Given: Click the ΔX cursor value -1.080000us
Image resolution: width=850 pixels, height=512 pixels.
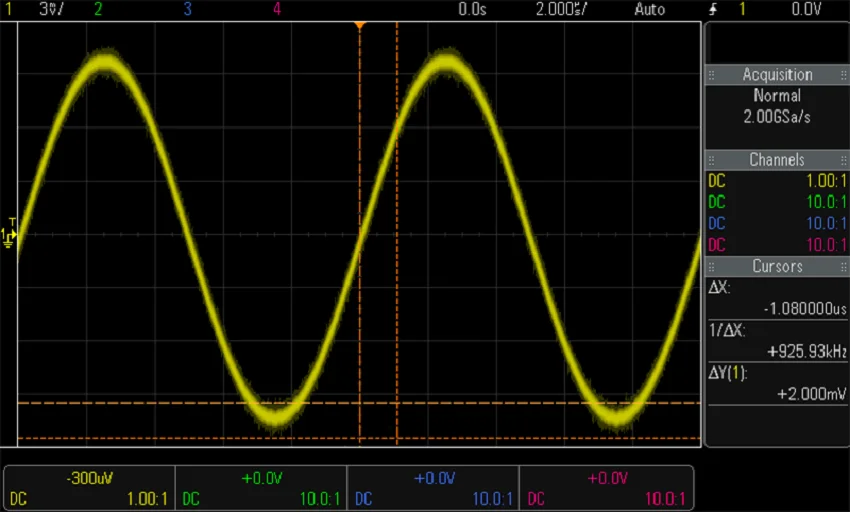Looking at the screenshot, I should (x=800, y=309).
